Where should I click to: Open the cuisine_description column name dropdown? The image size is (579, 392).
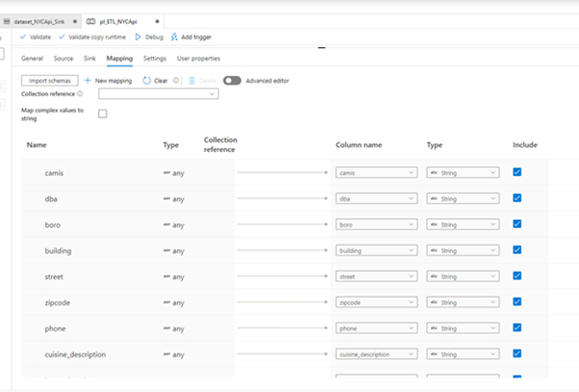pos(377,354)
